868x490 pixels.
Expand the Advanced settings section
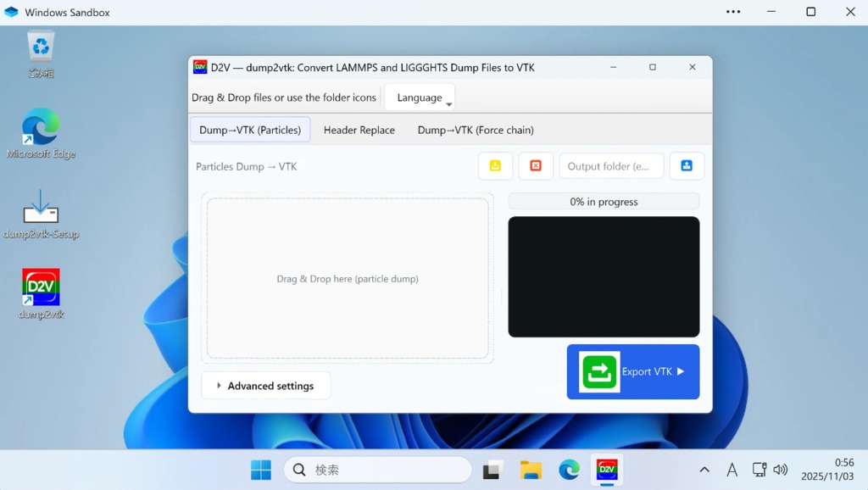point(265,385)
